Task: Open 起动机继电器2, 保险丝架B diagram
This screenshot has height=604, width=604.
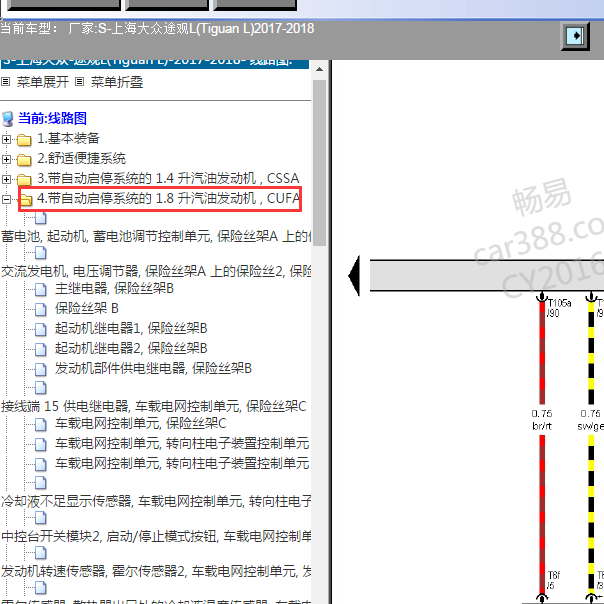Action: click(x=131, y=348)
